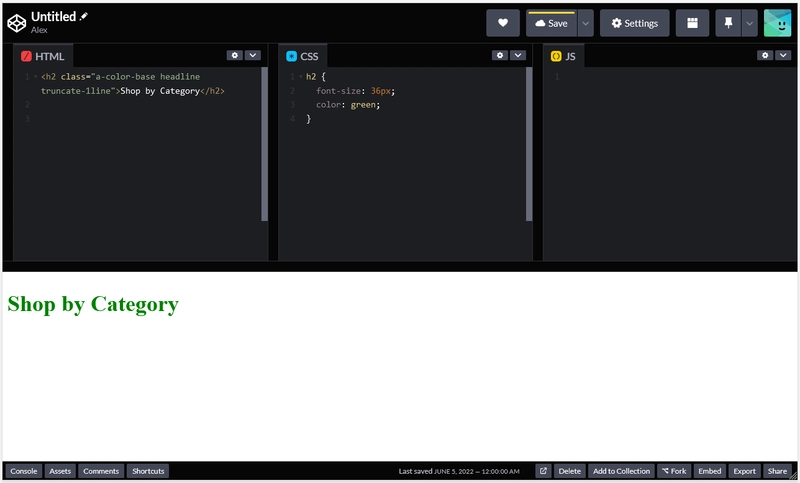Viewport: 800px width, 483px height.
Task: Click the Save button
Action: click(552, 23)
